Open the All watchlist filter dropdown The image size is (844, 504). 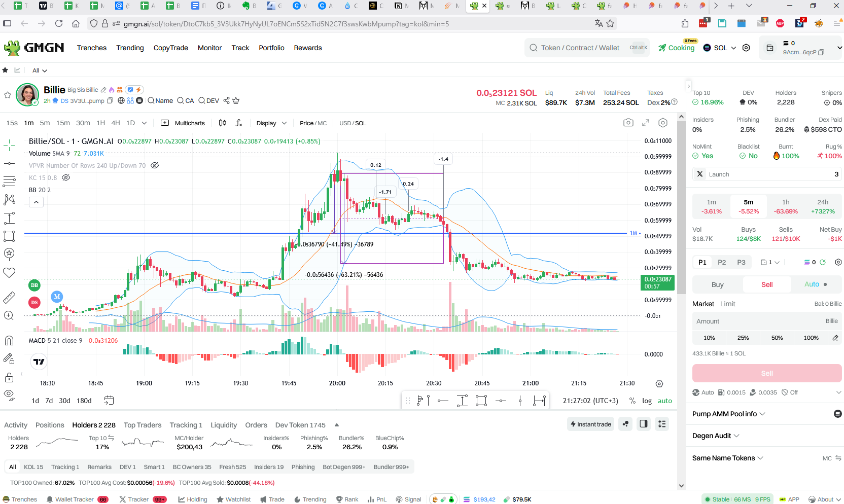(40, 70)
